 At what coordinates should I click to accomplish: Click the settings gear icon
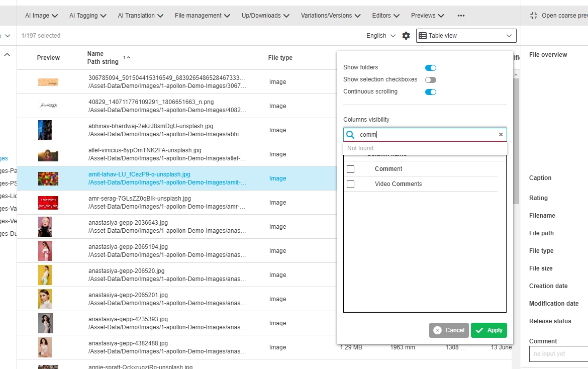[x=406, y=36]
